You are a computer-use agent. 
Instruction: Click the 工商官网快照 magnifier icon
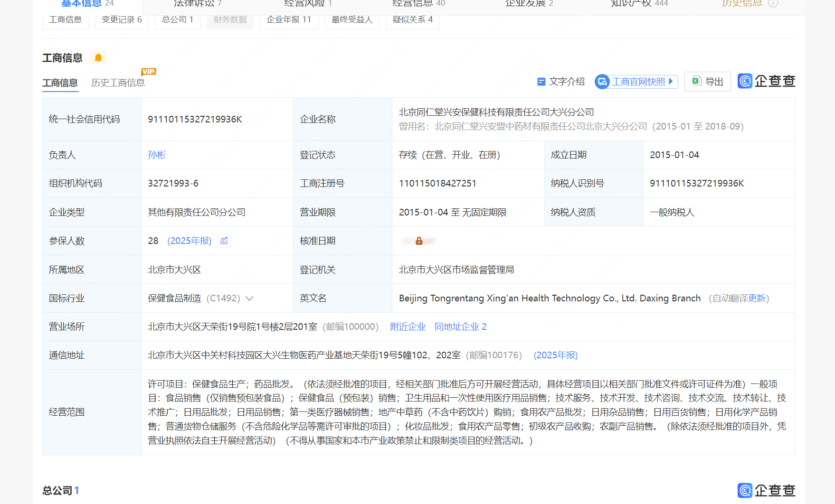(602, 82)
